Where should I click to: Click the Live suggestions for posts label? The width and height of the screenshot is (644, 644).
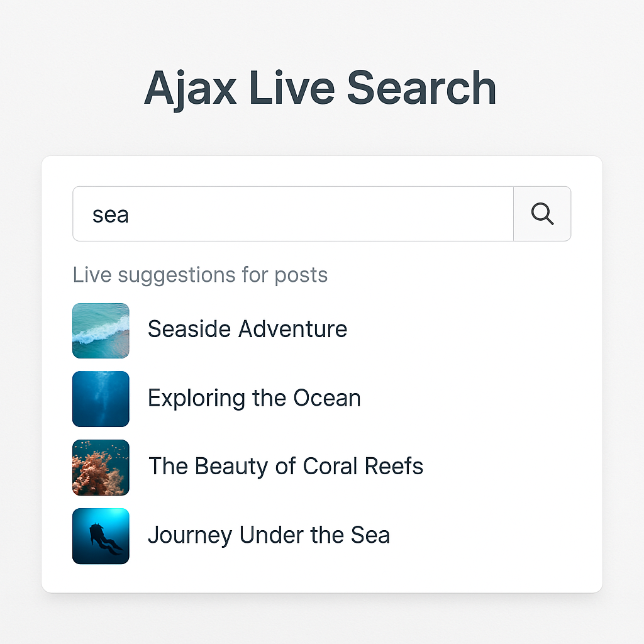tap(200, 275)
